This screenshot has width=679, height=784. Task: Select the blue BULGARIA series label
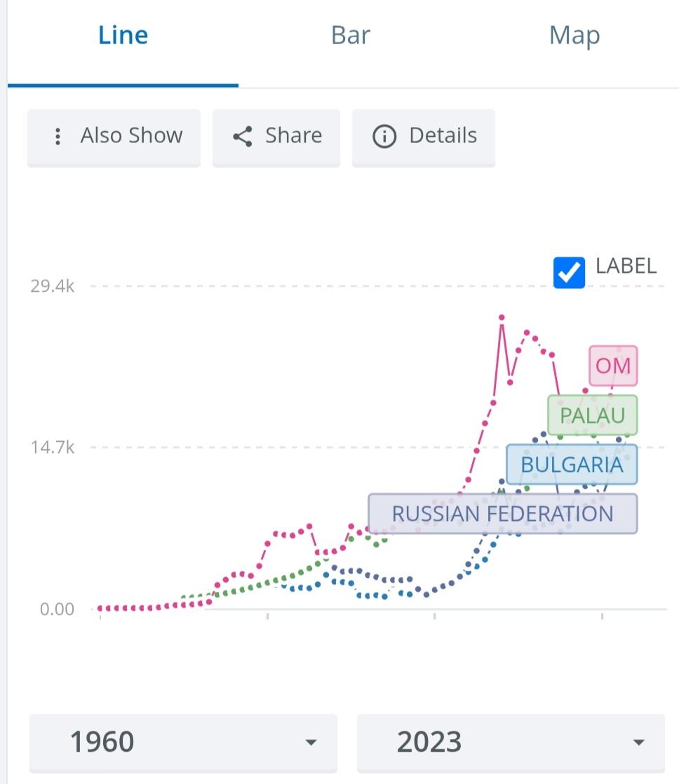[572, 464]
